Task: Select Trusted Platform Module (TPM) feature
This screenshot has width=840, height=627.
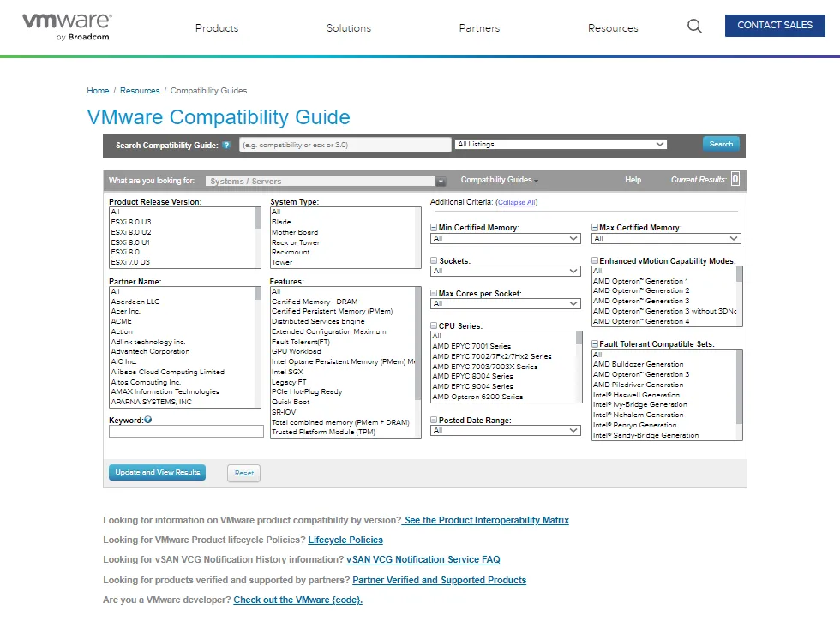Action: tap(324, 432)
